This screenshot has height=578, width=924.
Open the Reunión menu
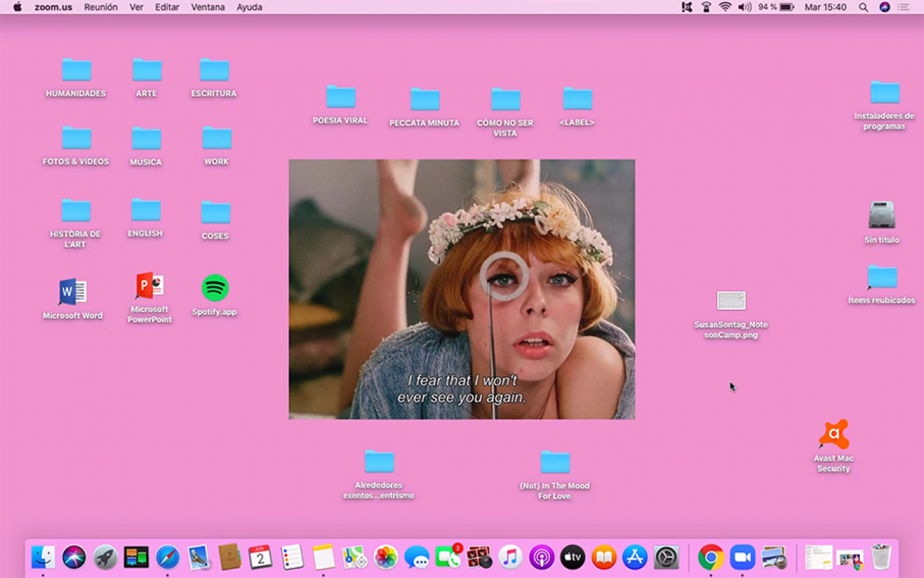tap(101, 7)
